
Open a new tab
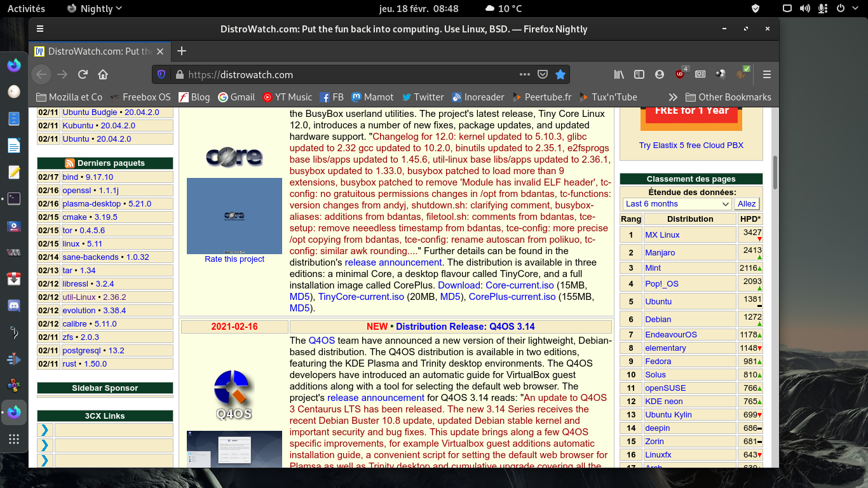[x=182, y=51]
